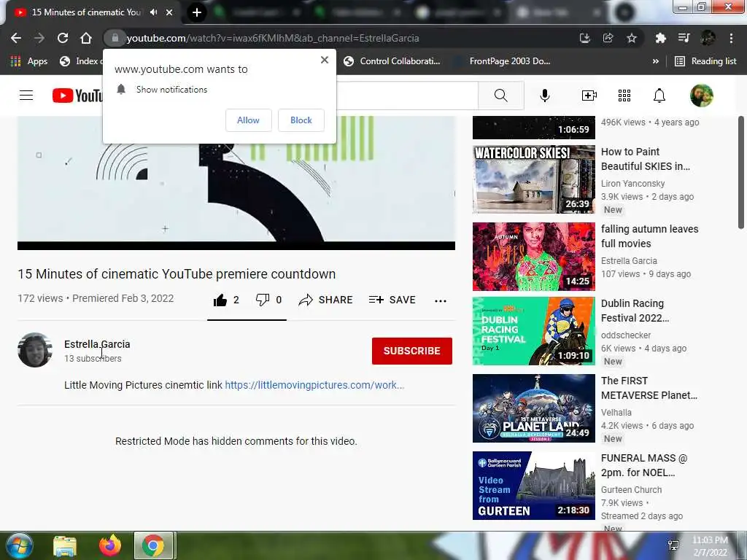Open the littlemovingpictures.com link
Viewport: 747px width, 560px height.
coord(314,385)
